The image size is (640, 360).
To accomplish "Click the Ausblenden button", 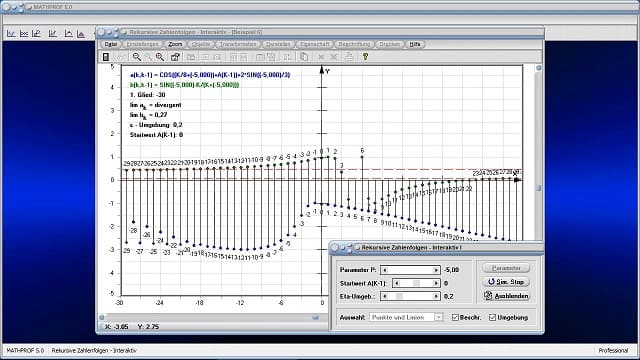I will (x=506, y=296).
